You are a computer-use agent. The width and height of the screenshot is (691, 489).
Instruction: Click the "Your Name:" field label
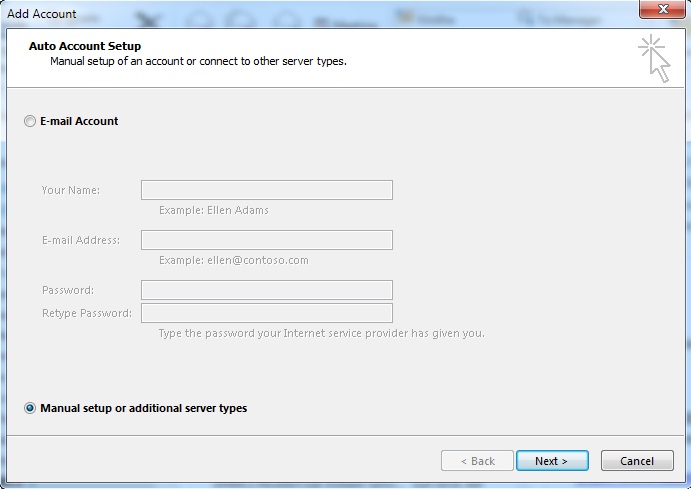coord(71,190)
